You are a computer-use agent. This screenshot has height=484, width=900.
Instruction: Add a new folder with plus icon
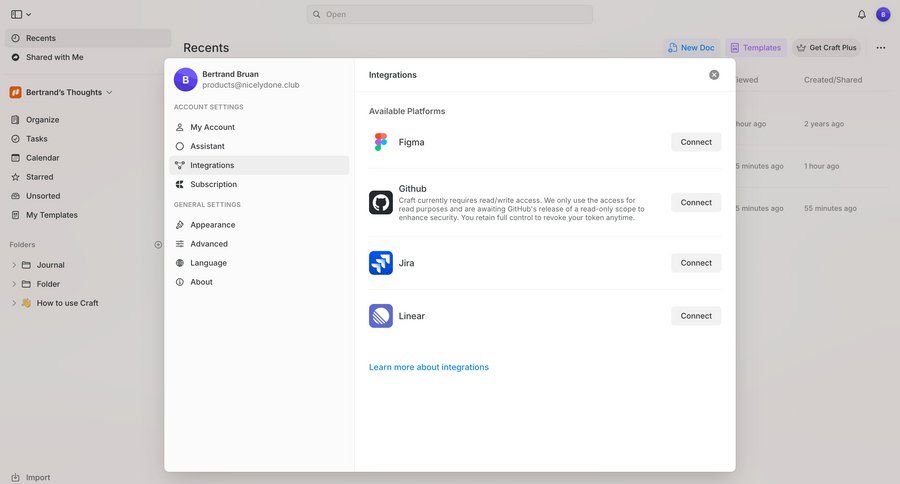click(x=158, y=245)
